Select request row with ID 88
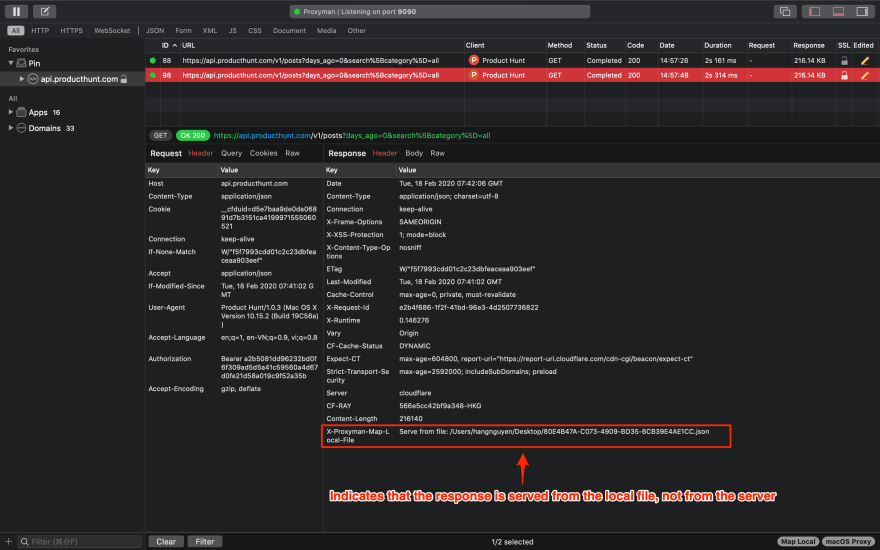Image resolution: width=880 pixels, height=550 pixels. coord(512,61)
